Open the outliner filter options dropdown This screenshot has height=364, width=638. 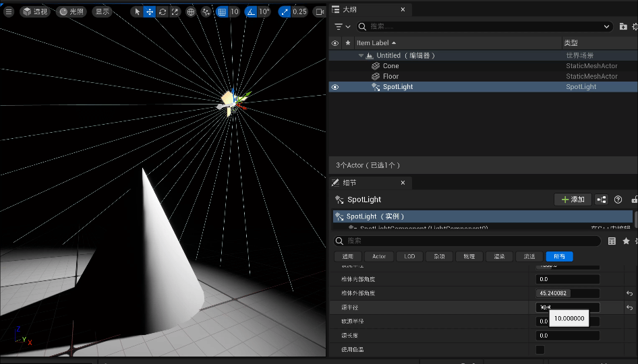pyautogui.click(x=342, y=26)
